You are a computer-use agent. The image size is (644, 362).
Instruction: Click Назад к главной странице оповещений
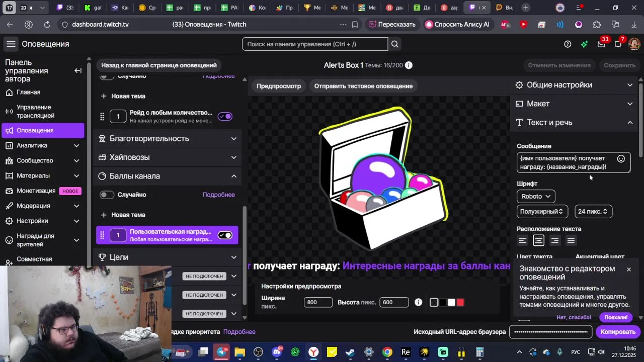(x=159, y=65)
